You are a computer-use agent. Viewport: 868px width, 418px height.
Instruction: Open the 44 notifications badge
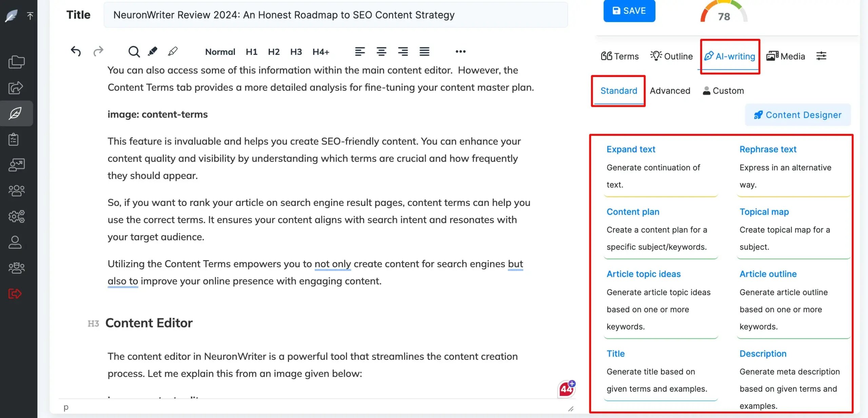coord(566,389)
